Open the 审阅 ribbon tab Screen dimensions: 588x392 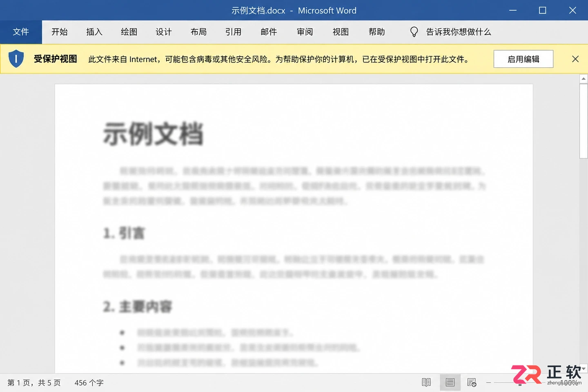click(305, 32)
